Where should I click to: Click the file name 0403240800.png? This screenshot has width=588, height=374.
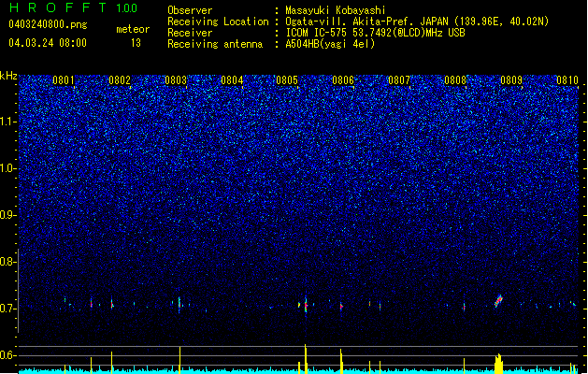pyautogui.click(x=48, y=24)
